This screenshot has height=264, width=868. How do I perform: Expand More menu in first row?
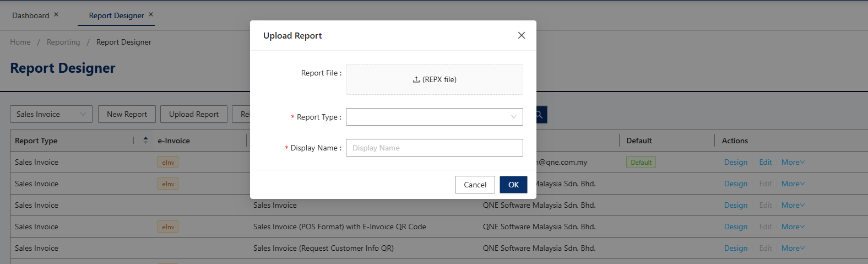pos(793,162)
